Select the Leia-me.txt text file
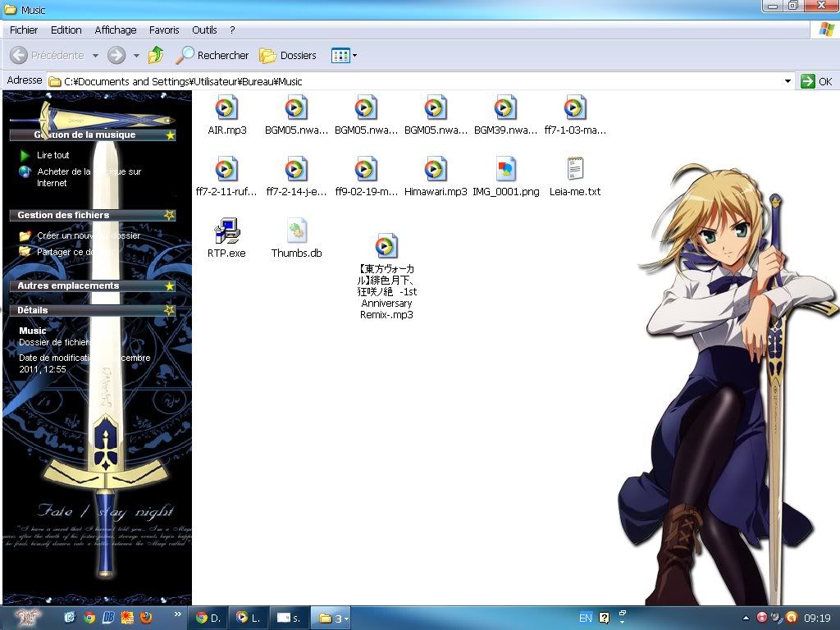Image resolution: width=840 pixels, height=630 pixels. point(575,169)
